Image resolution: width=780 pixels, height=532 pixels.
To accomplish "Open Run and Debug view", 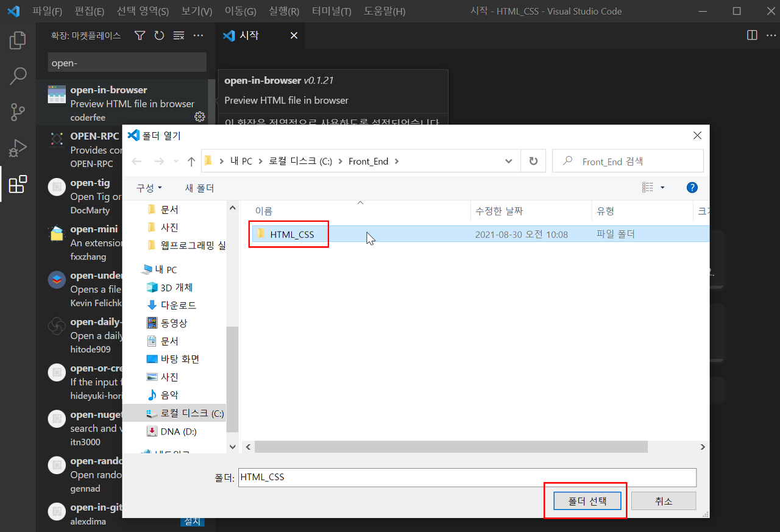I will (x=18, y=148).
